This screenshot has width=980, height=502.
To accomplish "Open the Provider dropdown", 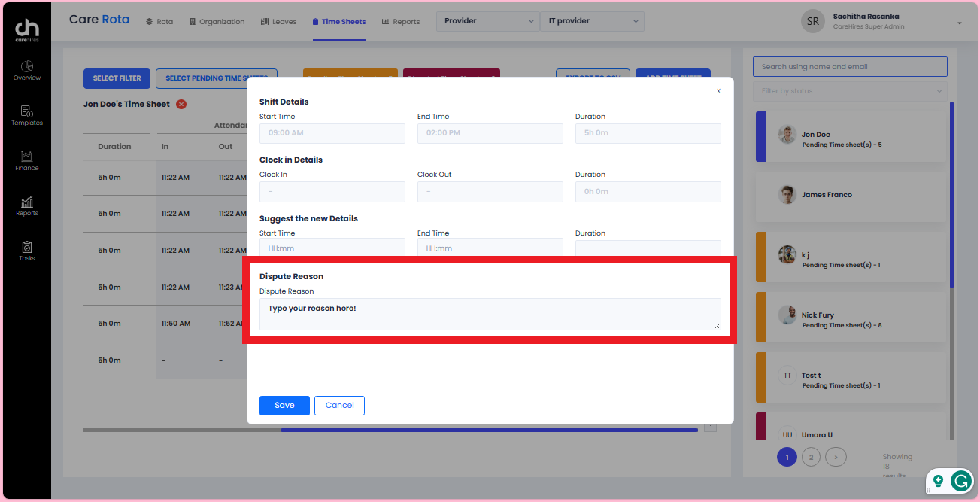I will coord(487,21).
